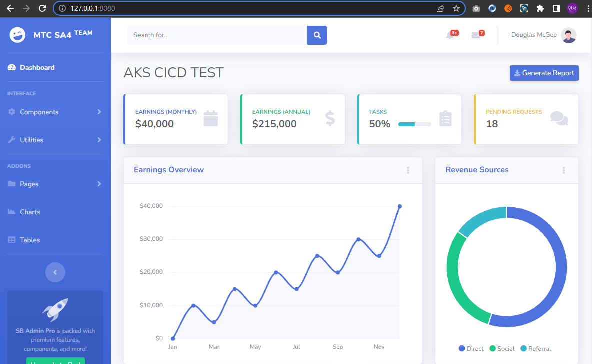Click the clipboard icon on Tasks card
The image size is (592, 364).
pos(445,118)
